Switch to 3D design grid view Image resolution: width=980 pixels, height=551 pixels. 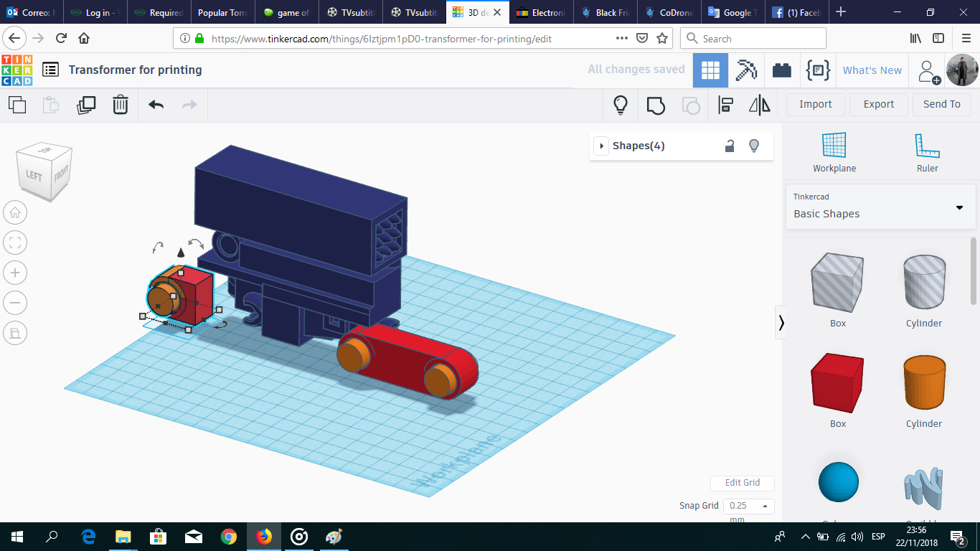710,70
